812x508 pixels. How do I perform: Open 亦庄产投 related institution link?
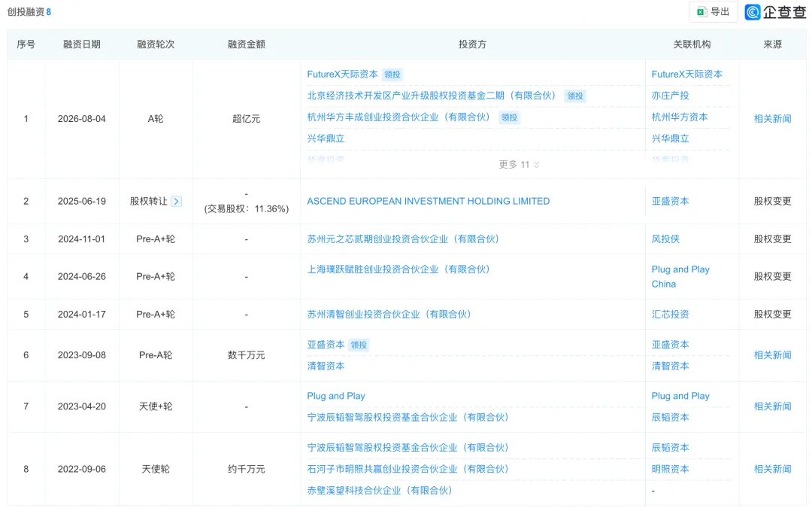point(670,96)
